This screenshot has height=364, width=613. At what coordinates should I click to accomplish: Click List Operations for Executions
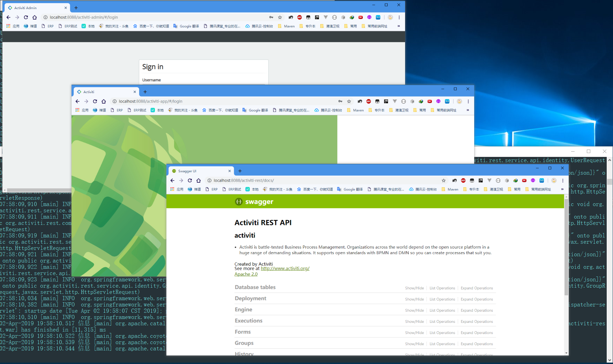click(x=442, y=321)
